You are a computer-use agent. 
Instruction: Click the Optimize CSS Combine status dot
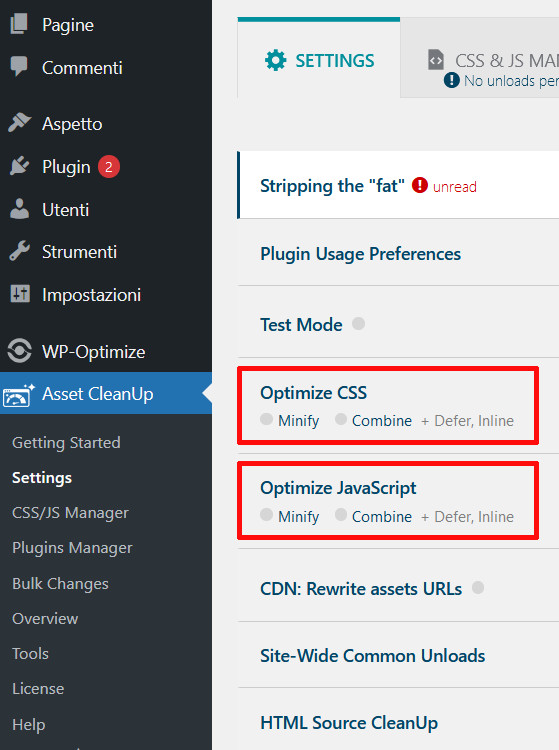click(340, 419)
